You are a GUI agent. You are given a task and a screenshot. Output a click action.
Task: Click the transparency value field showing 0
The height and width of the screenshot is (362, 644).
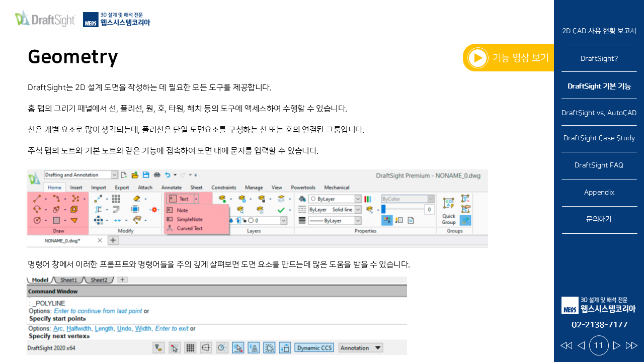429,209
